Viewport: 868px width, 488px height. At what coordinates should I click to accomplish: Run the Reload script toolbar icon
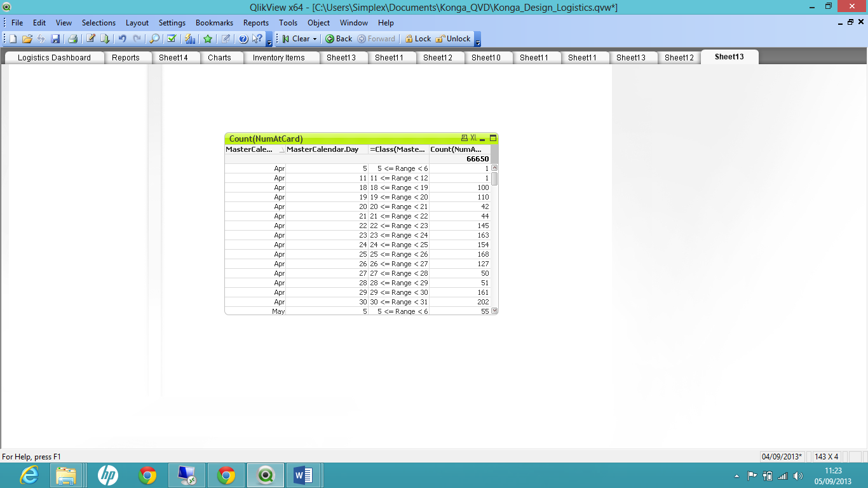coord(105,39)
